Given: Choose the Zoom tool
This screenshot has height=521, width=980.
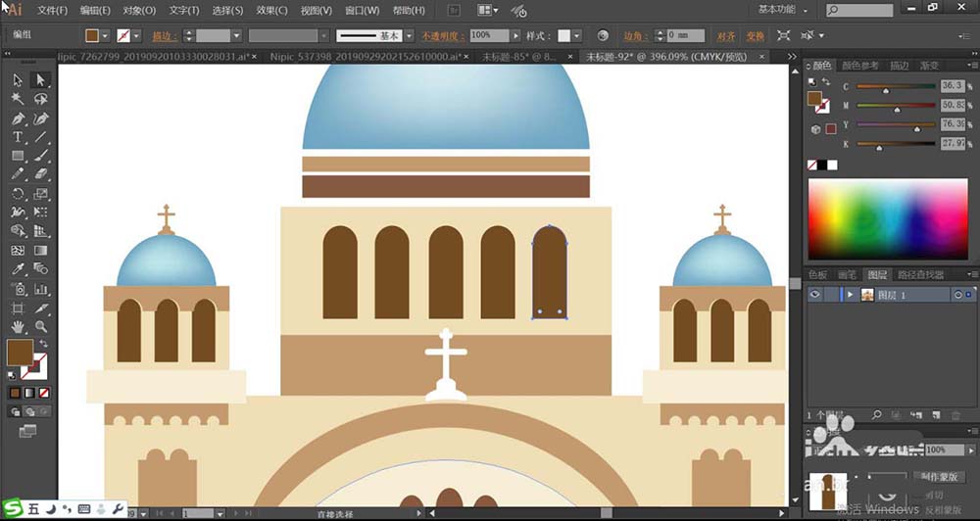Looking at the screenshot, I should [40, 326].
